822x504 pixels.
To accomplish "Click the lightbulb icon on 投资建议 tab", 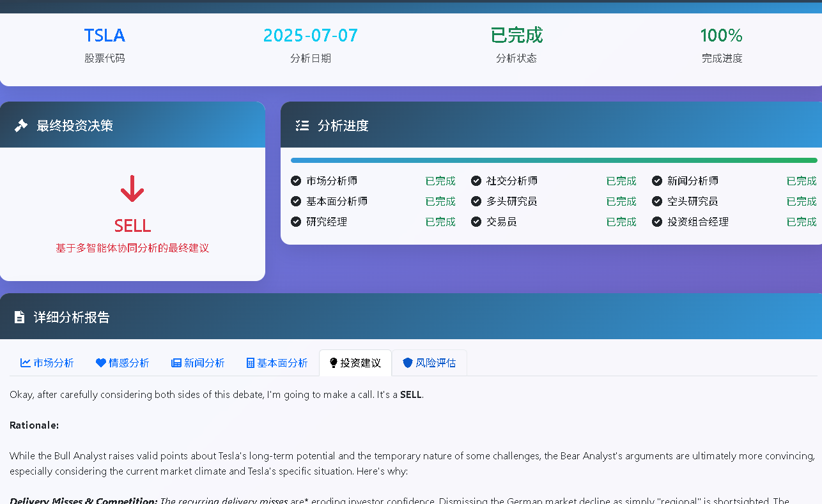I will coord(333,362).
